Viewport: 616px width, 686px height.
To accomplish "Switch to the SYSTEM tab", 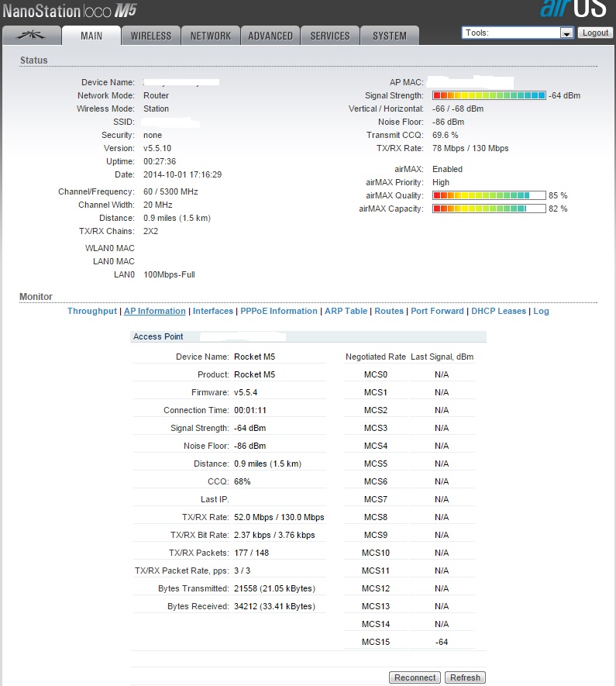I will (x=390, y=36).
